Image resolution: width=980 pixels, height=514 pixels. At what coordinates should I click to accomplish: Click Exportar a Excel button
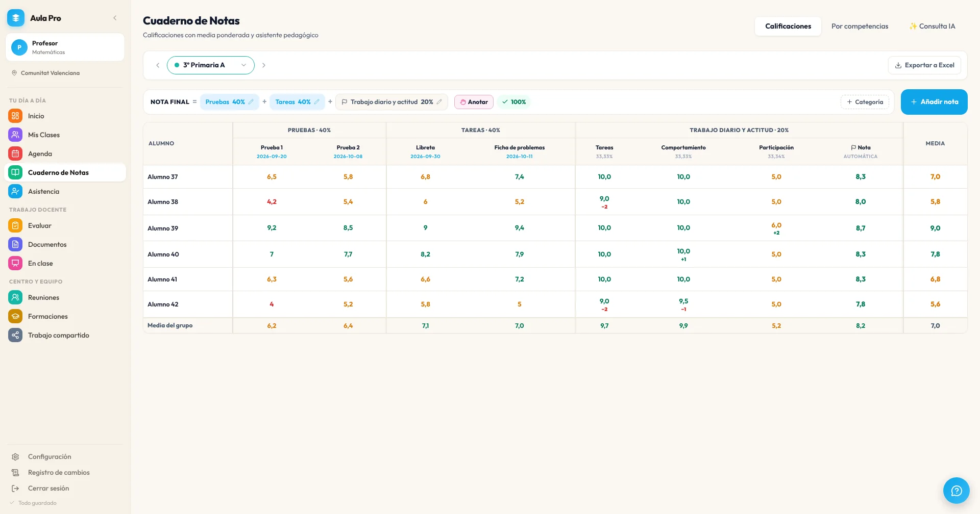click(924, 65)
